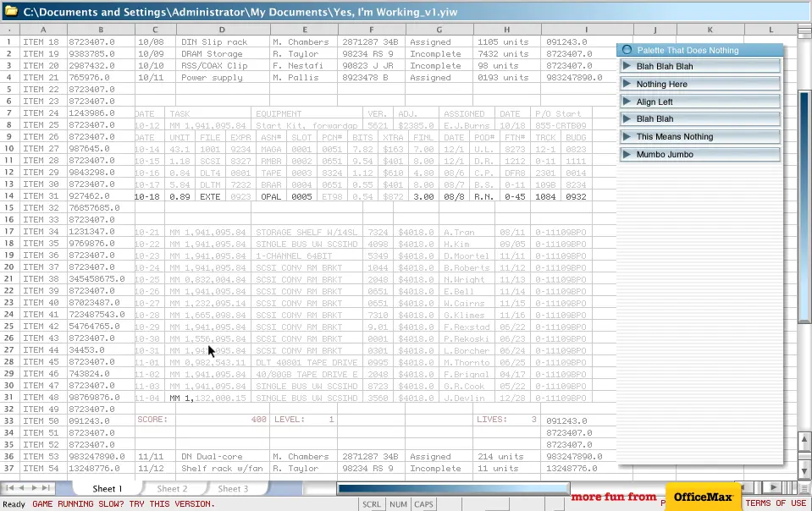Viewport: 812px width, 511px height.
Task: Select the column A header
Action: tap(43, 30)
